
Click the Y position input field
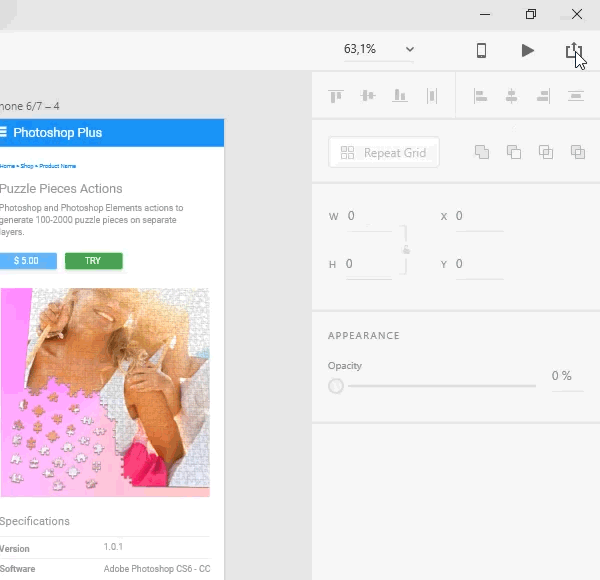tap(479, 264)
